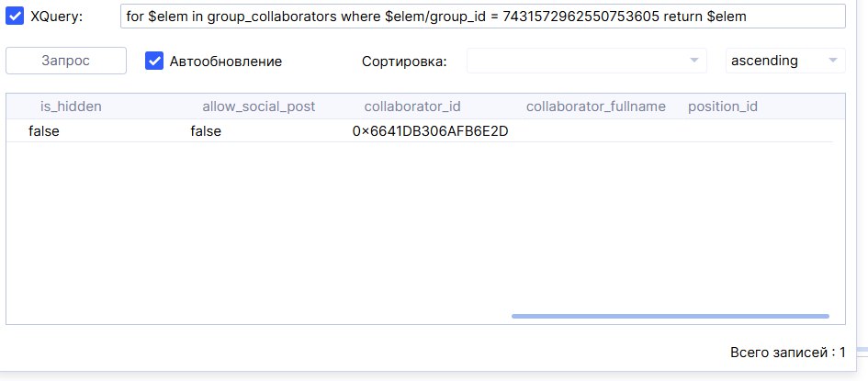The height and width of the screenshot is (381, 868).
Task: Disable the Автообновление checkbox
Action: click(x=154, y=61)
